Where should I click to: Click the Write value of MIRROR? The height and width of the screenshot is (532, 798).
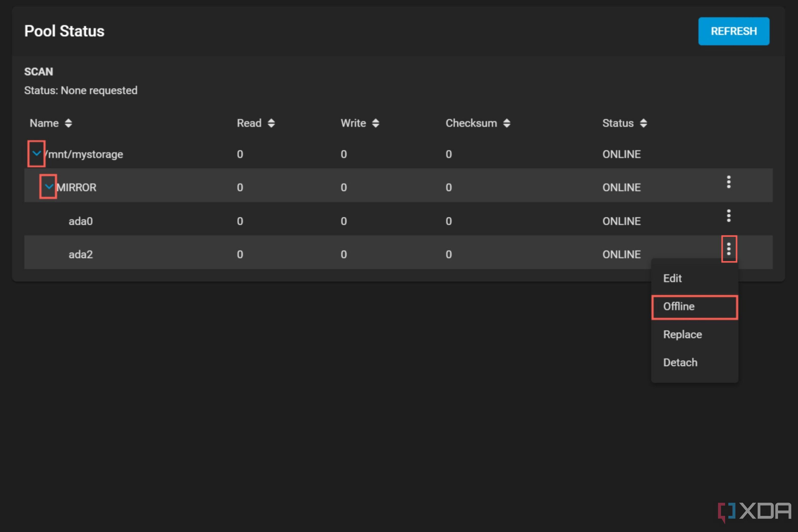[344, 188]
